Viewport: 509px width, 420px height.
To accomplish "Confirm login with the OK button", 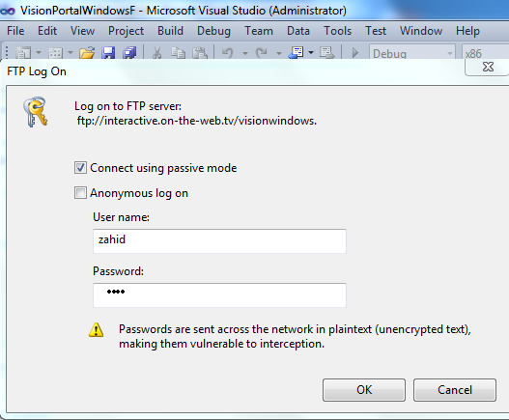I will (364, 390).
